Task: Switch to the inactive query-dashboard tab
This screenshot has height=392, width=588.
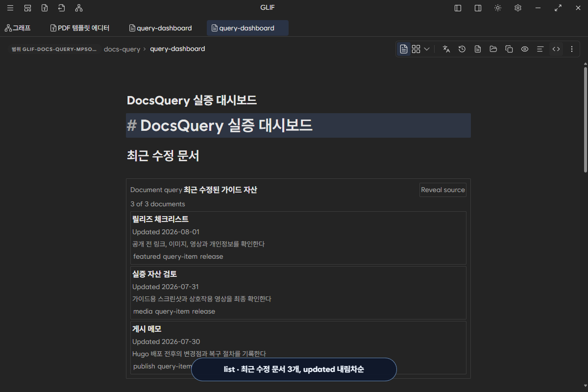Action: [x=160, y=28]
